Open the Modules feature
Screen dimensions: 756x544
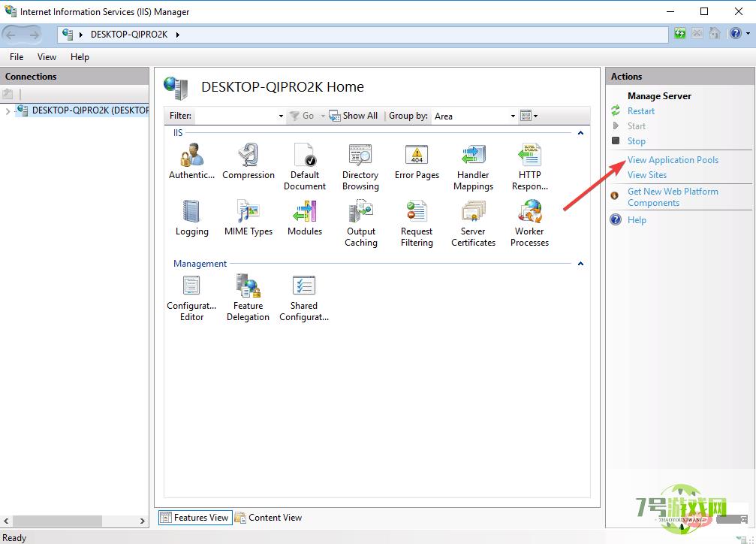[305, 218]
